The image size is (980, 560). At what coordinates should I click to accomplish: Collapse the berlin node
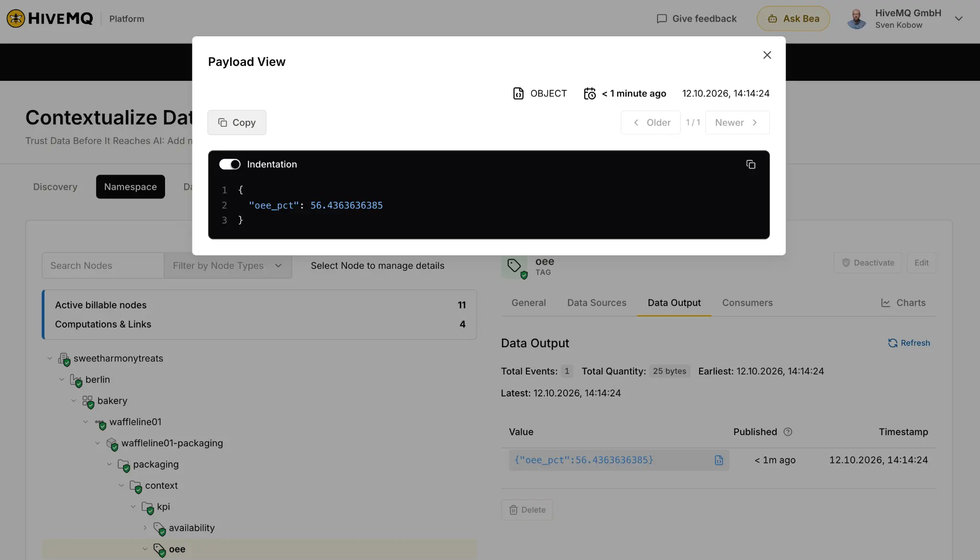[x=62, y=379]
